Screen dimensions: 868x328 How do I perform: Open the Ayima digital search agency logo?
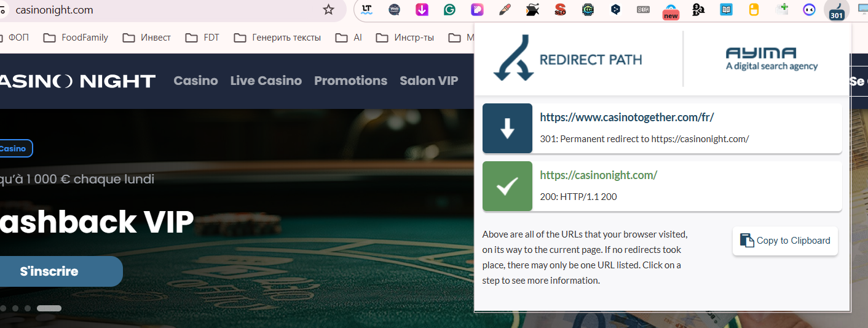pyautogui.click(x=771, y=59)
